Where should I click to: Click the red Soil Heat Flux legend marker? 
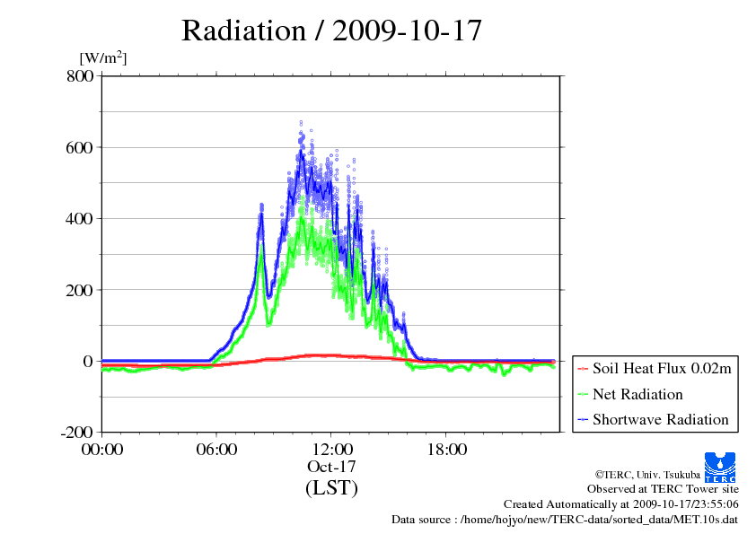tap(583, 369)
